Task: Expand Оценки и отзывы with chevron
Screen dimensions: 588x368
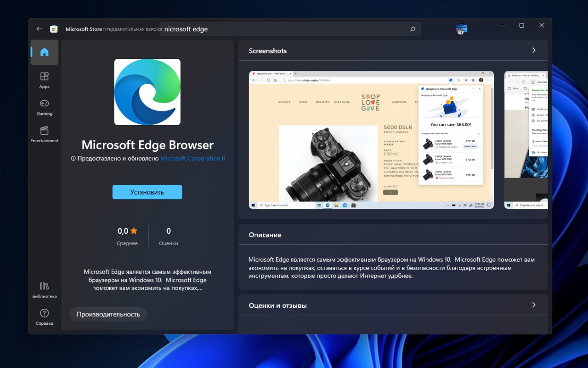Action: pos(534,305)
